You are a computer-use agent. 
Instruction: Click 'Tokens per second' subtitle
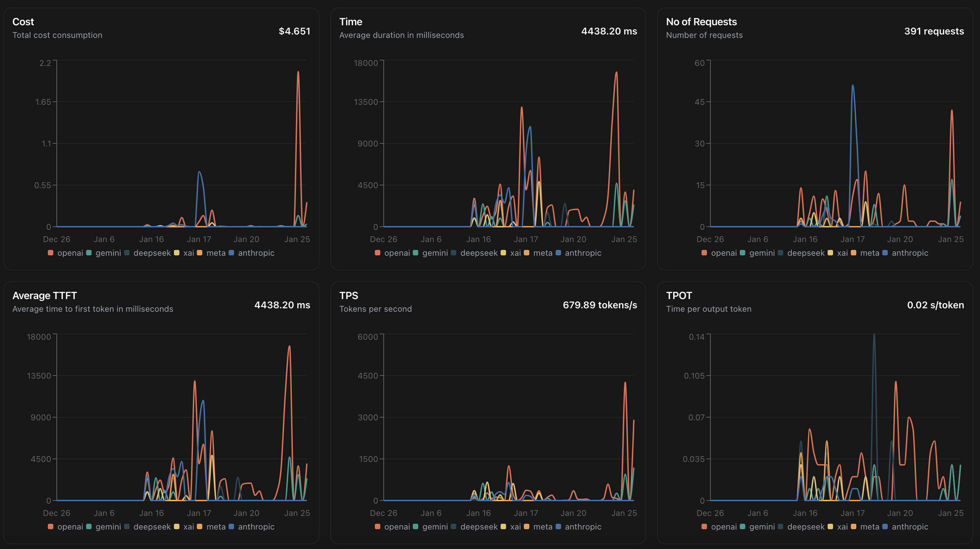(376, 309)
